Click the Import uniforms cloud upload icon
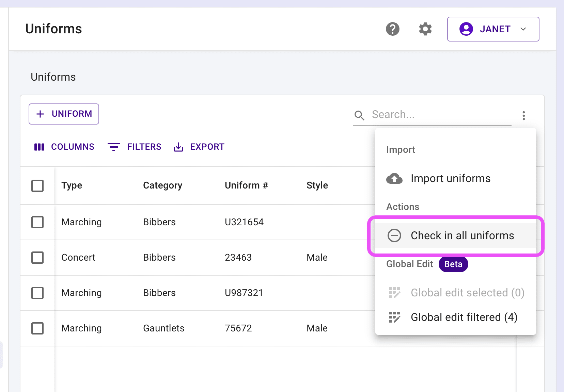This screenshot has height=392, width=564. (x=394, y=178)
